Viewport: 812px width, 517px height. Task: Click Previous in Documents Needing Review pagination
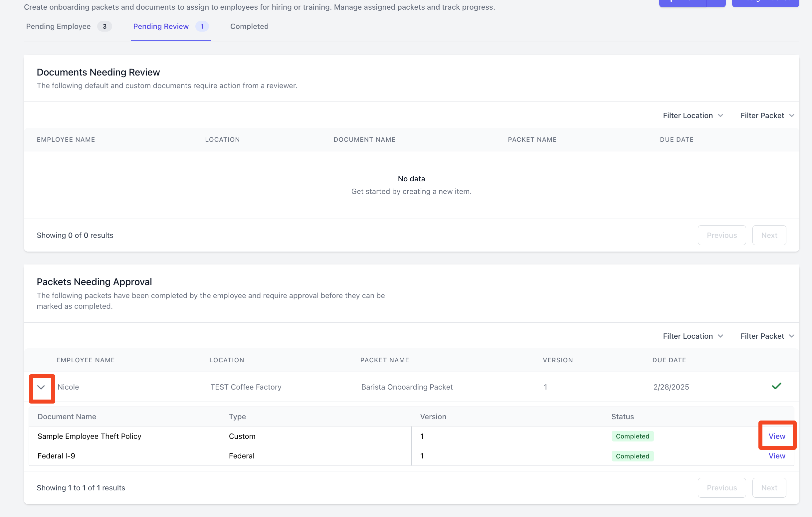tap(721, 235)
